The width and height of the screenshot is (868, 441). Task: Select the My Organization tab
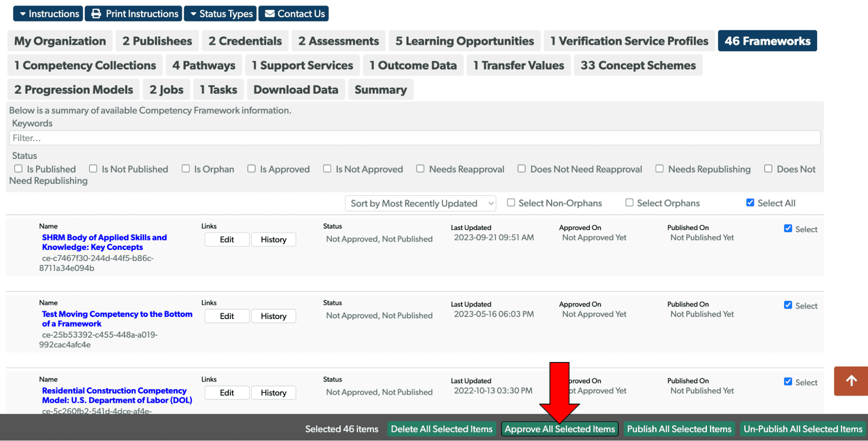(59, 40)
